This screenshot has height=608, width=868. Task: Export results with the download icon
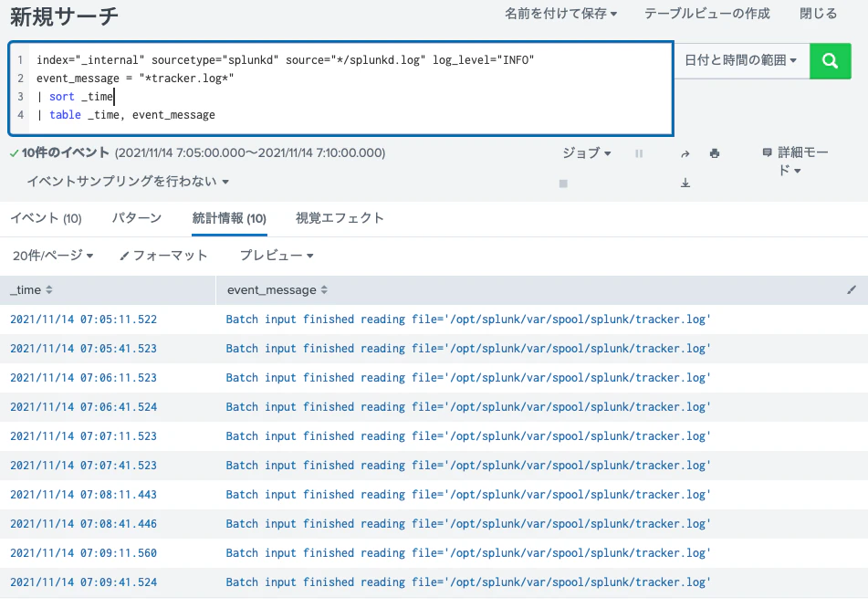[685, 183]
